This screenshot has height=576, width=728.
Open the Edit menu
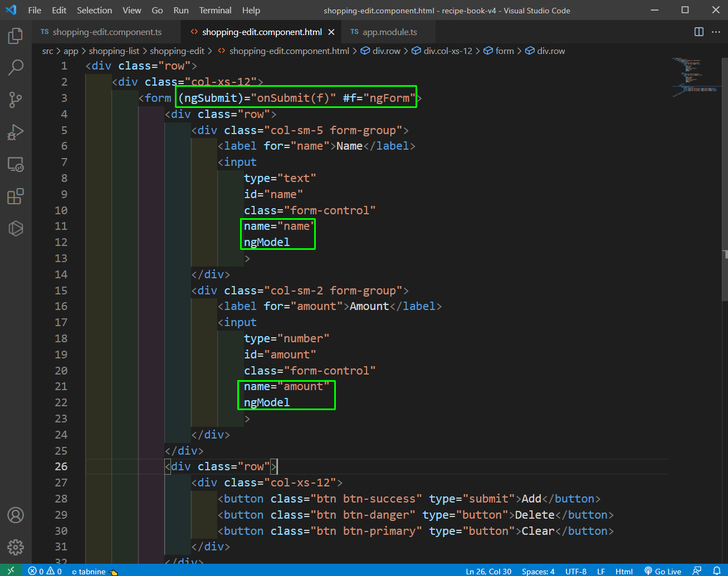59,10
